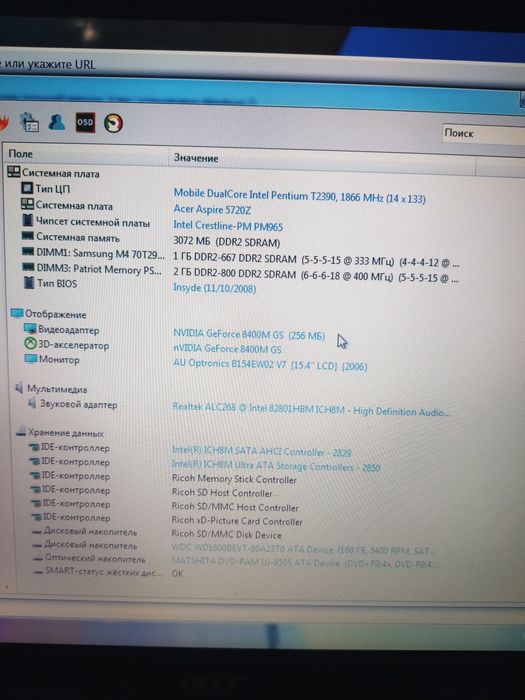This screenshot has width=525, height=700.
Task: Select the DIMM1: Samsung M4 70T29 field label
Action: click(x=100, y=254)
